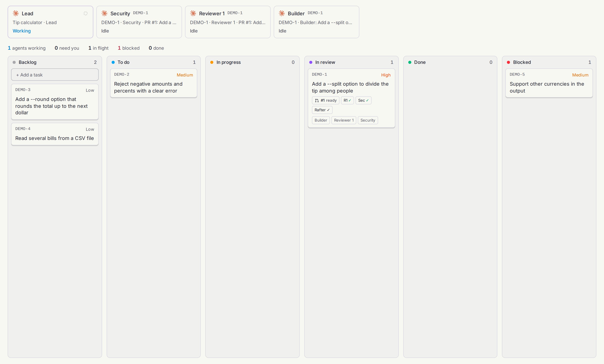The width and height of the screenshot is (604, 364).
Task: Click the orange In progress status dot
Action: 212,62
